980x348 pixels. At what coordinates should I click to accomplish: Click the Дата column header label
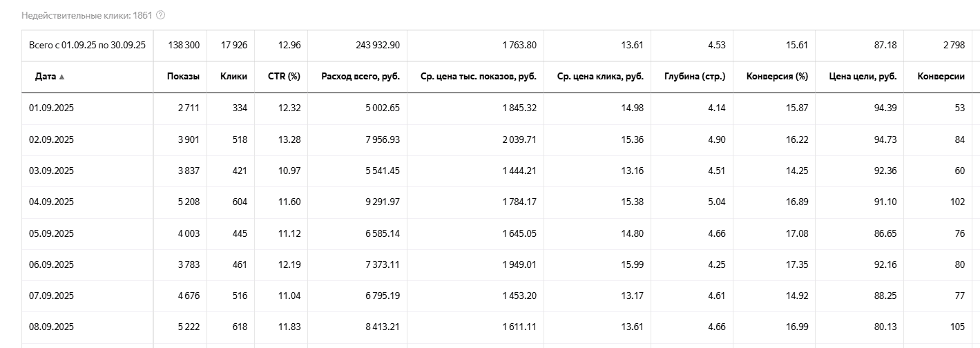(46, 77)
